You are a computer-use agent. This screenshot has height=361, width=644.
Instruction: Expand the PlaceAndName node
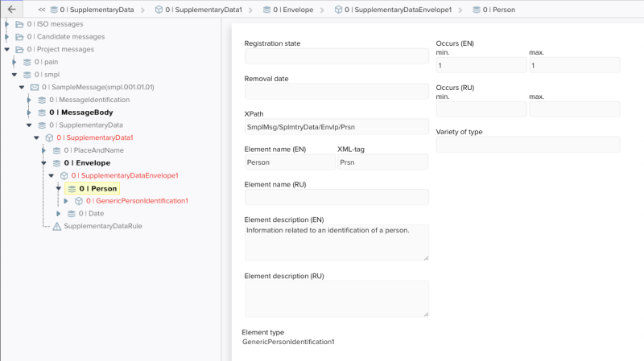(43, 150)
